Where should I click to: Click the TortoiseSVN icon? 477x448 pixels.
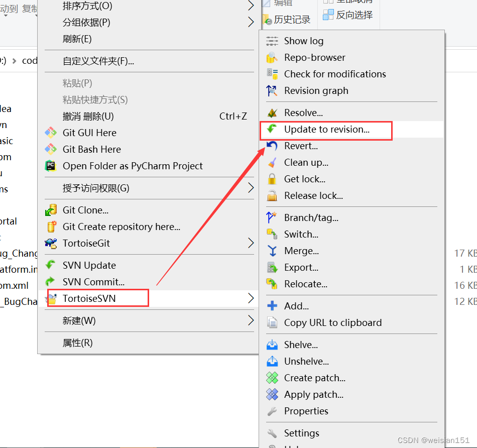tap(52, 298)
